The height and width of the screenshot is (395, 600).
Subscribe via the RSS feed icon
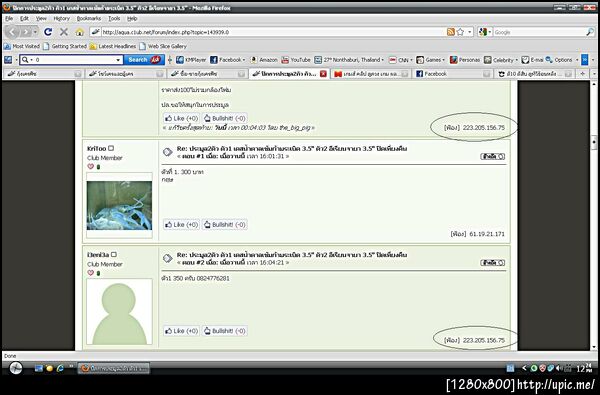pos(451,32)
